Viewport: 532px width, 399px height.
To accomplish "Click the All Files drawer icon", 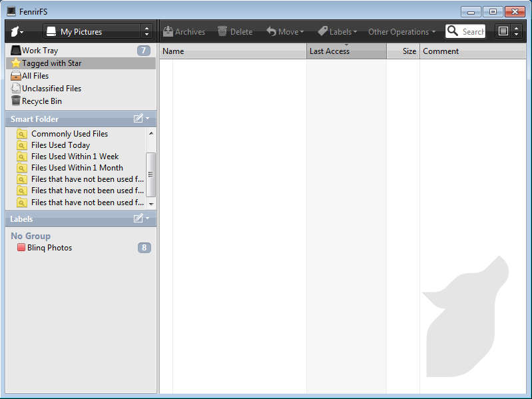I will click(x=15, y=76).
